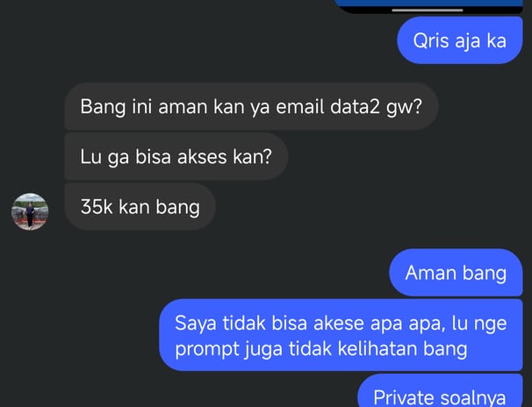Open the partially visible image attachment at top
Image resolution: width=532 pixels, height=407 pixels.
click(x=428, y=7)
